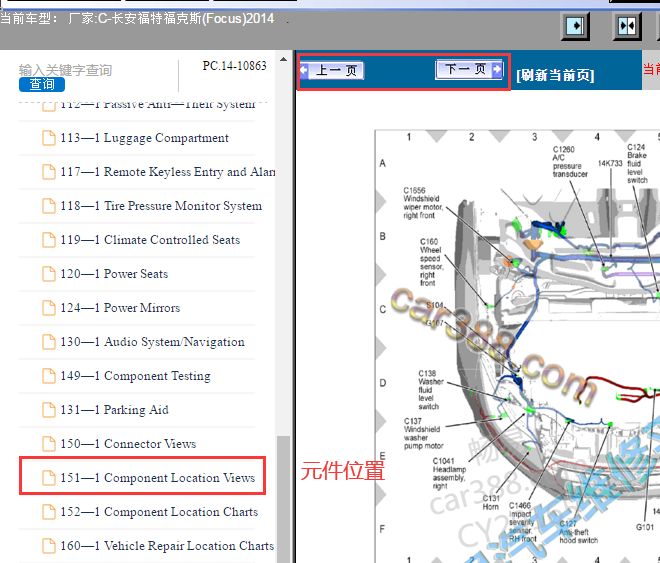Click the page icon beside Component Location Views
Viewport: 660px width, 563px height.
pyautogui.click(x=49, y=478)
